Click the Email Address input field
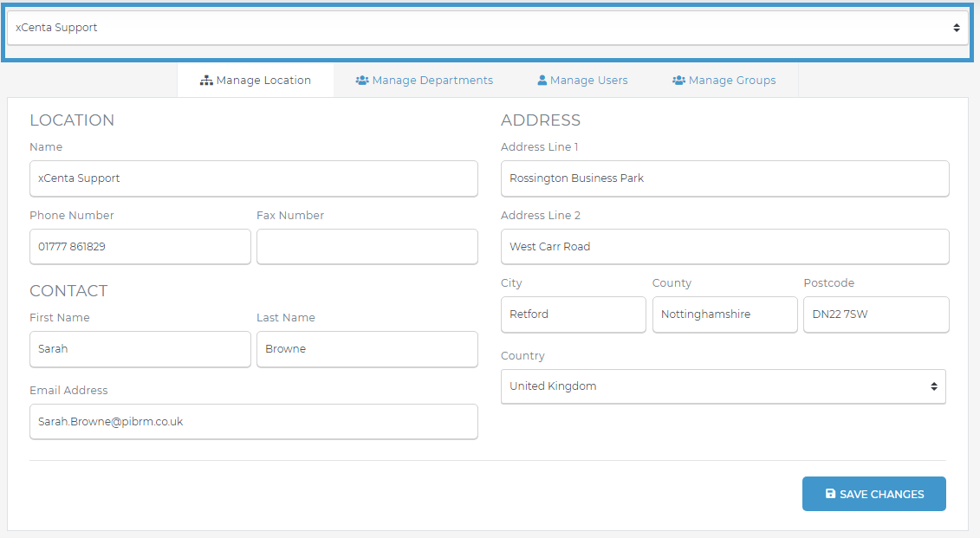 [254, 422]
